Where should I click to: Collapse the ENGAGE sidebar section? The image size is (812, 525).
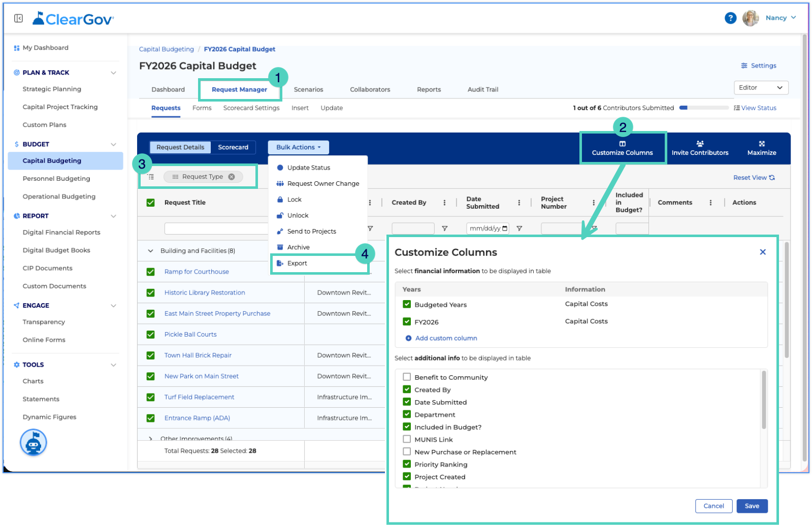(113, 306)
